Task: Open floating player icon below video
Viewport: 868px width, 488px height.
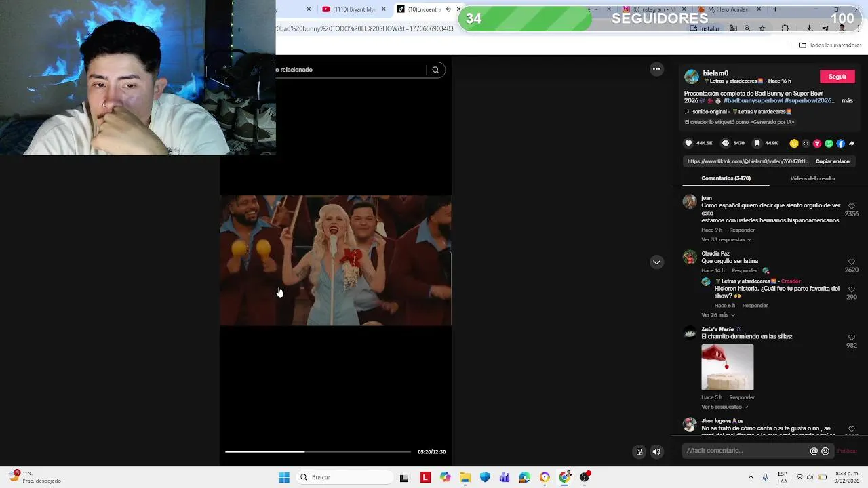Action: pyautogui.click(x=639, y=452)
